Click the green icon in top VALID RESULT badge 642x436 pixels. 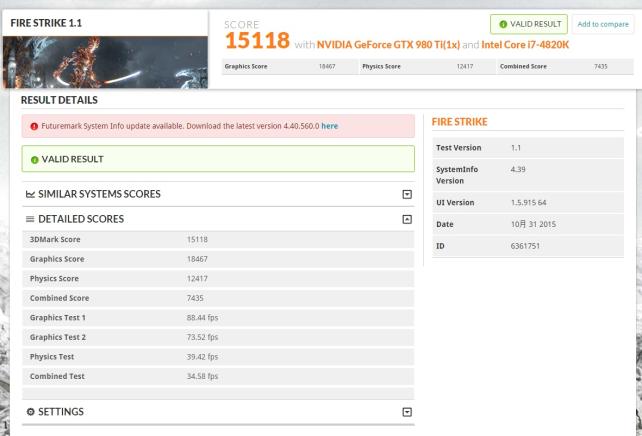pyautogui.click(x=503, y=24)
